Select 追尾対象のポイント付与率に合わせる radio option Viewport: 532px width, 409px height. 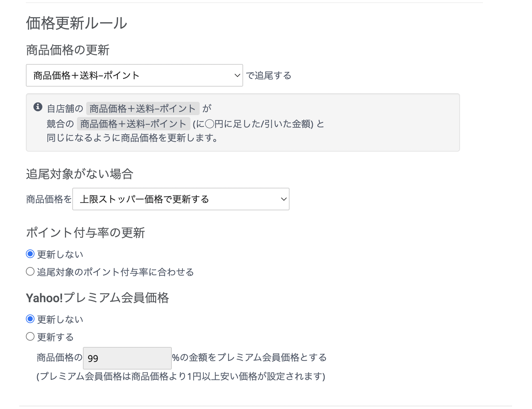coord(30,272)
